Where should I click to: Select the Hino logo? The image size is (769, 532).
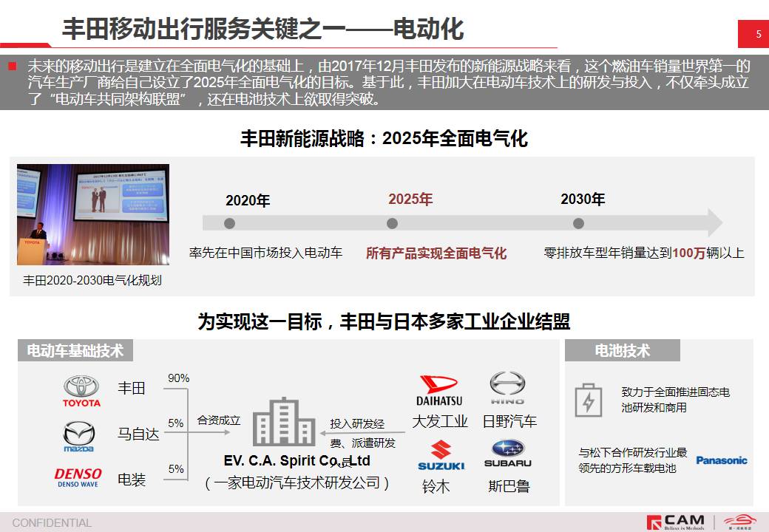pos(507,388)
